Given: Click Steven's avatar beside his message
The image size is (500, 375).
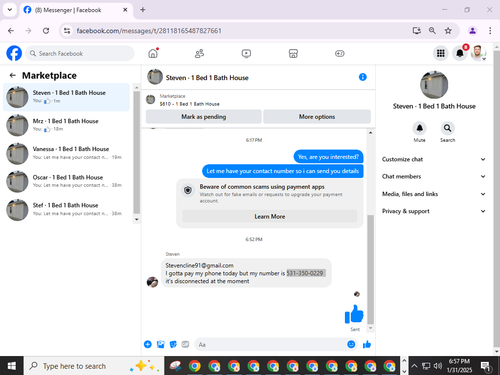Looking at the screenshot, I should [152, 282].
